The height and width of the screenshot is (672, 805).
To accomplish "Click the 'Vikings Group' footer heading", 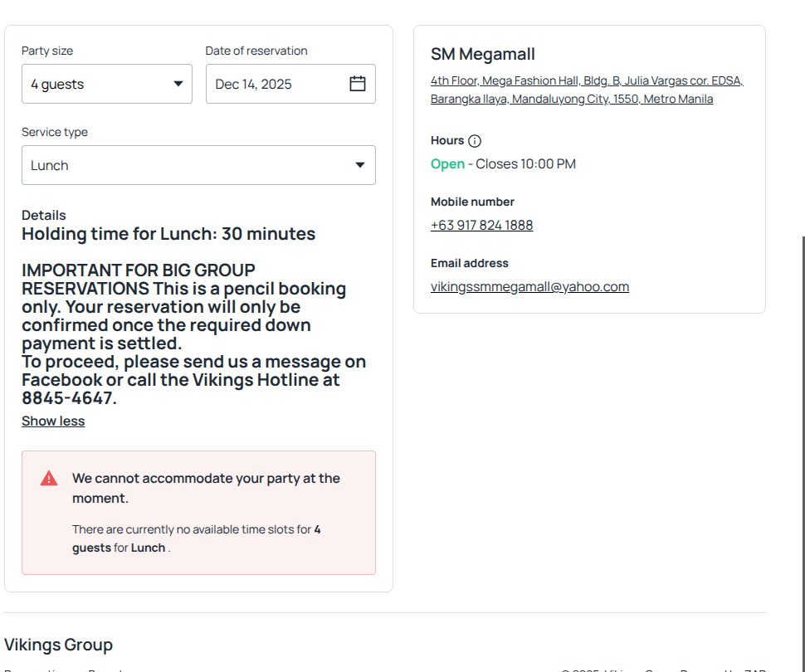I will (58, 645).
